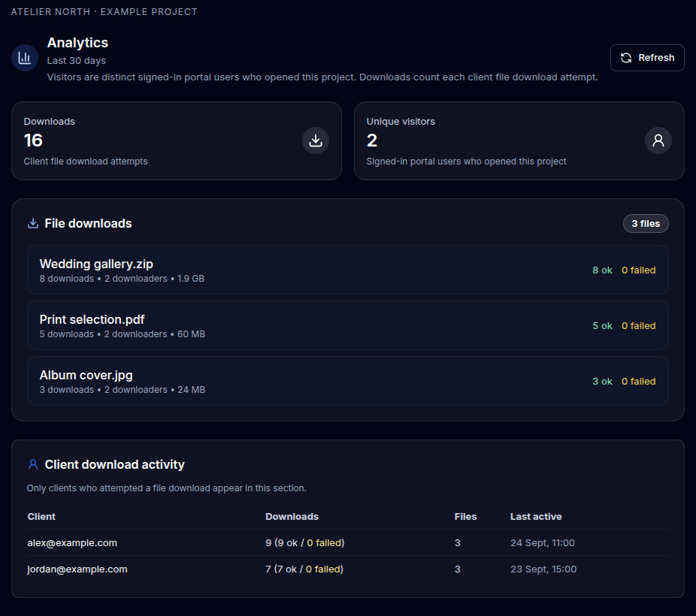Screen dimensions: 696x616
Task: Click the Client file download attempts caption
Action: click(x=86, y=162)
